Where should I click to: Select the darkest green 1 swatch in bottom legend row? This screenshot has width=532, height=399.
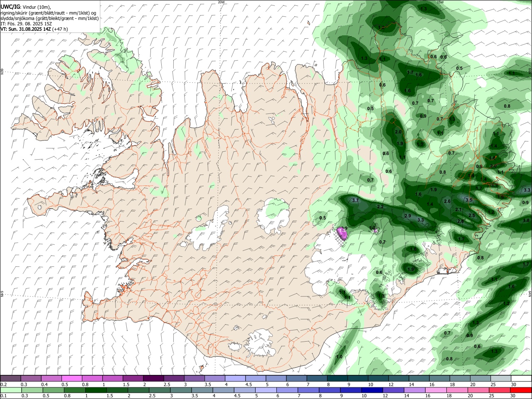pyautogui.click(x=96, y=390)
